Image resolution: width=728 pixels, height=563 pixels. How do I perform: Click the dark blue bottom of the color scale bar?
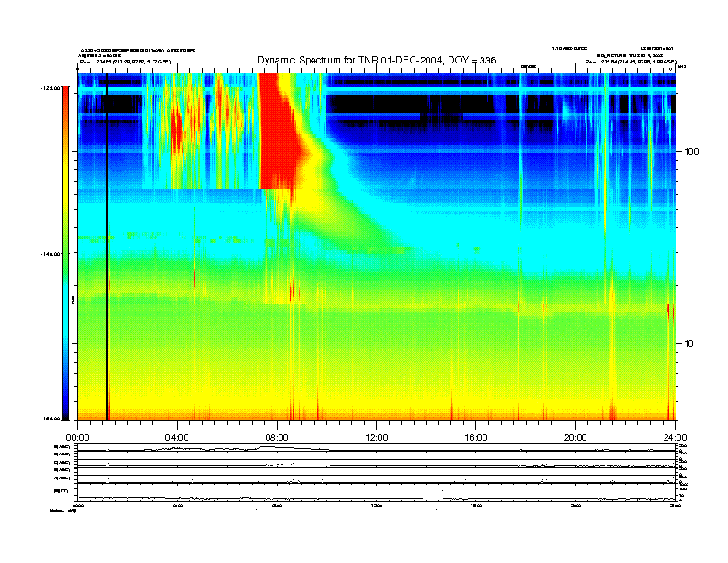coord(65,408)
